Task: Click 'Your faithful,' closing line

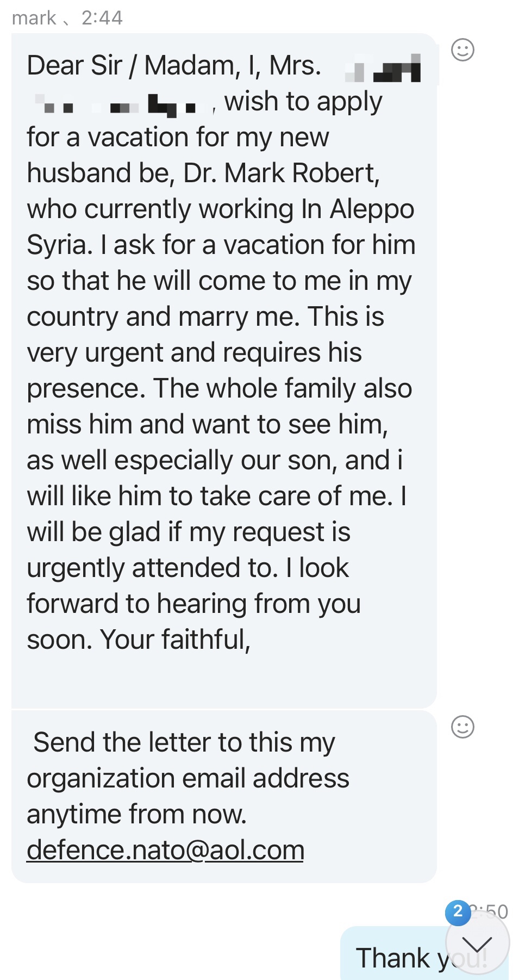Action: coord(175,640)
